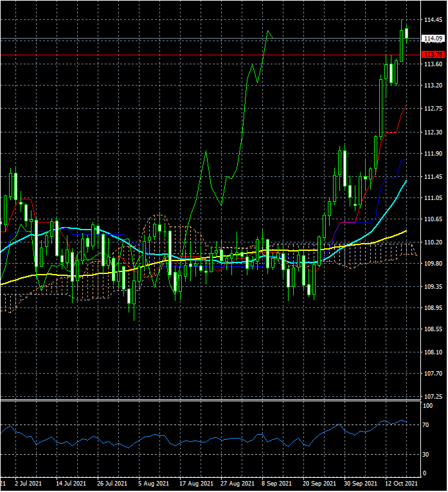This screenshot has height=492, width=448.
Task: Select the red horizontal line at 113.78
Action: pos(210,55)
